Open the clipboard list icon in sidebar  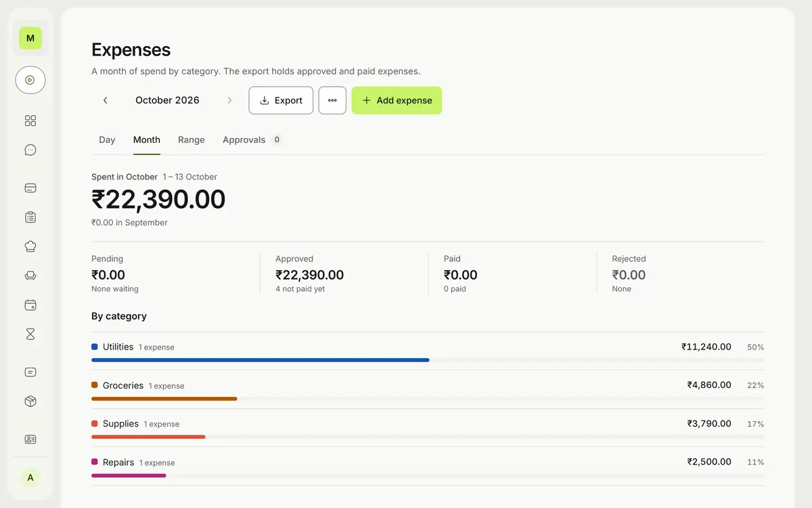tap(30, 217)
